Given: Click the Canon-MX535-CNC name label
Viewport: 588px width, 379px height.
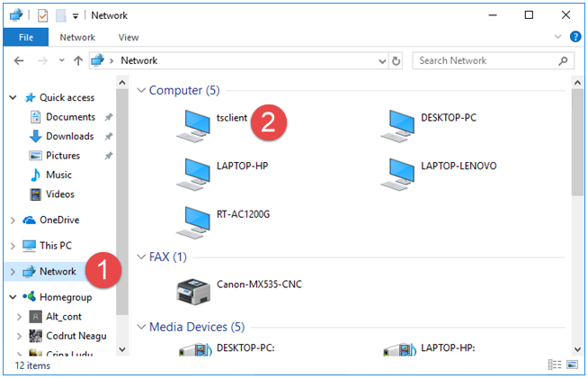Looking at the screenshot, I should coord(259,284).
